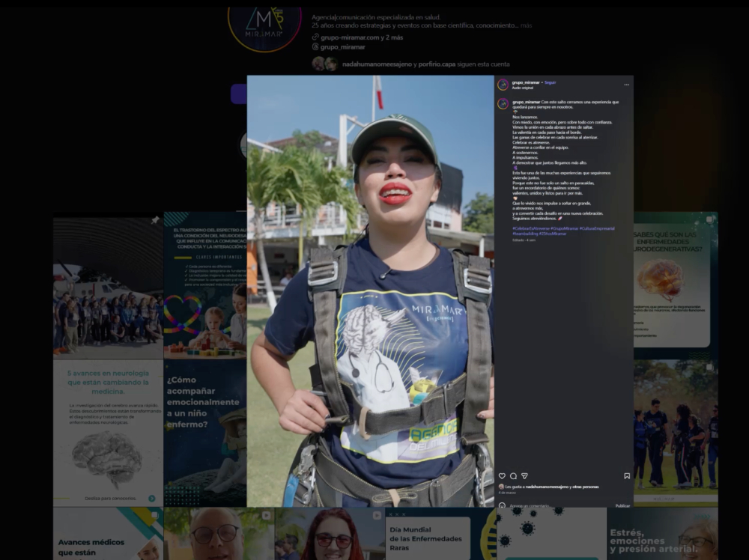
Task: Follow the account via Seguir link
Action: (x=551, y=82)
